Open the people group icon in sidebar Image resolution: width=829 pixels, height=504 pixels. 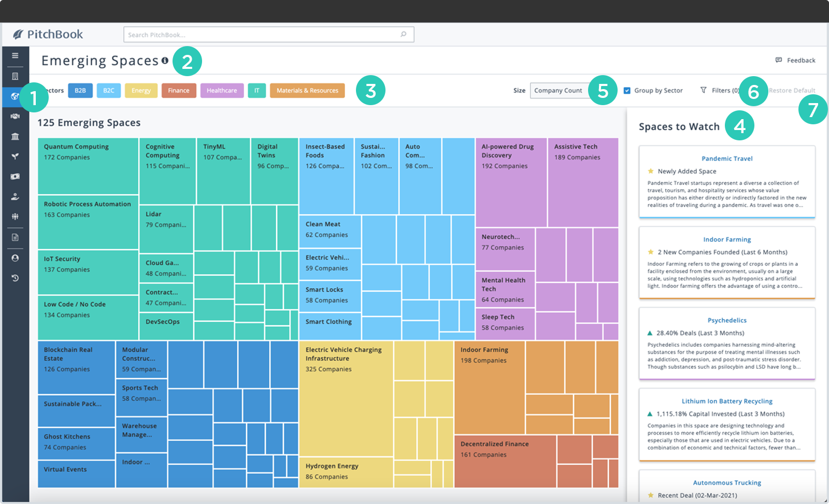click(15, 217)
